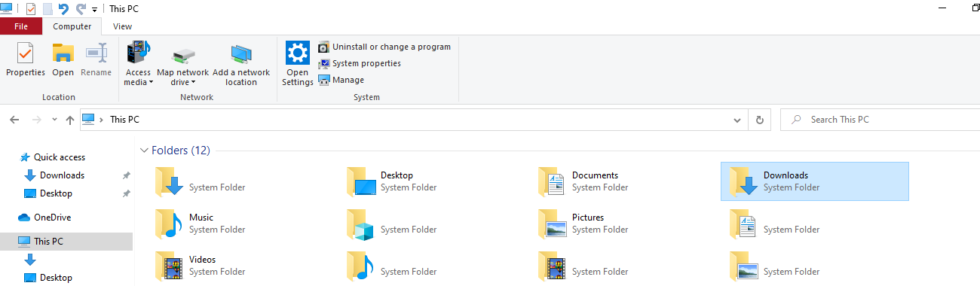Open the File tab
The image size is (980, 286).
(21, 26)
